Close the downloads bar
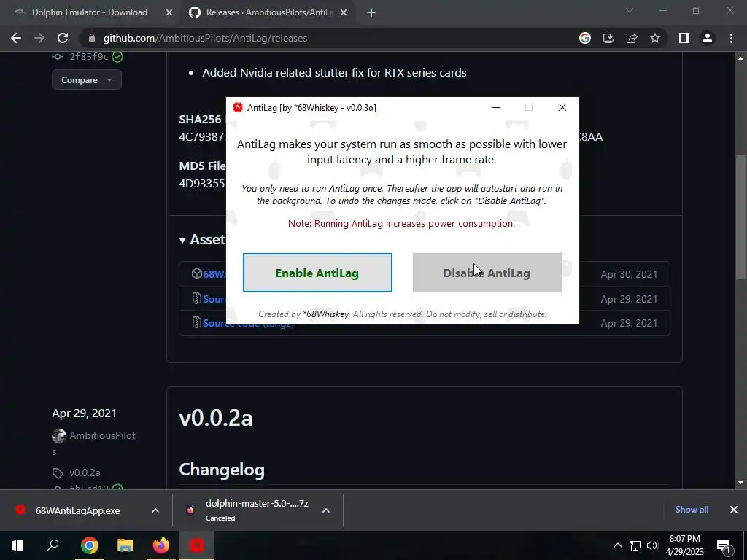This screenshot has height=560, width=747. pyautogui.click(x=734, y=510)
